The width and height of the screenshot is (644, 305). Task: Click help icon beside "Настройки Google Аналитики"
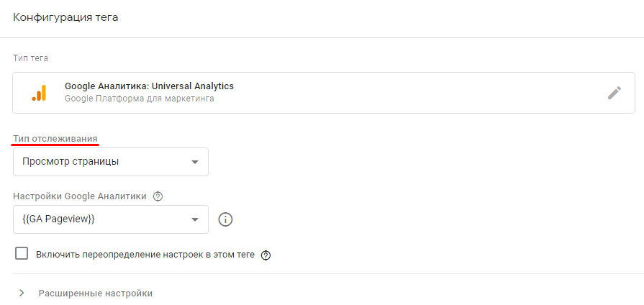[158, 196]
